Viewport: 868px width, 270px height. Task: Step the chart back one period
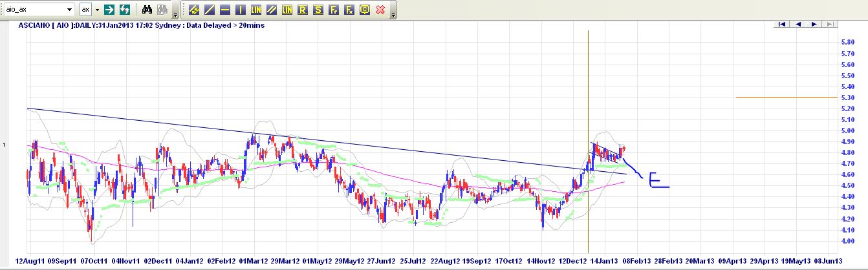tap(798, 25)
